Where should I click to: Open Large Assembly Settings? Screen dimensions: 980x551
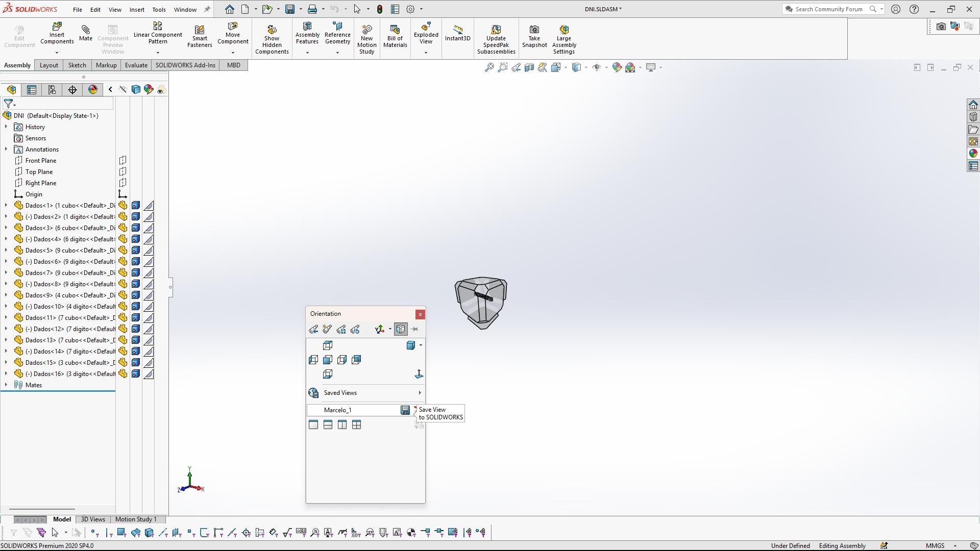click(x=563, y=39)
